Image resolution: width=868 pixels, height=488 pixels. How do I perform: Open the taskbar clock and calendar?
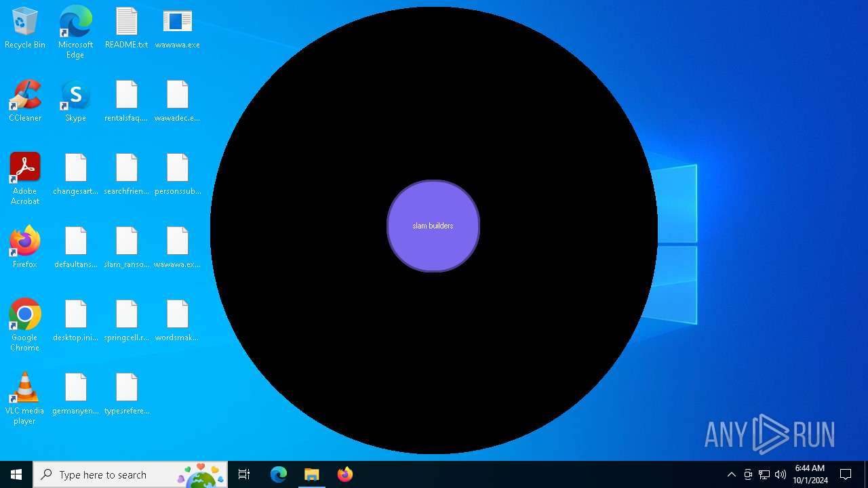810,474
